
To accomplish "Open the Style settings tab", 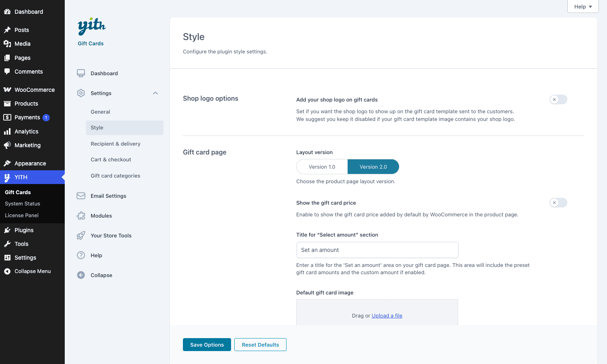I will pyautogui.click(x=125, y=127).
